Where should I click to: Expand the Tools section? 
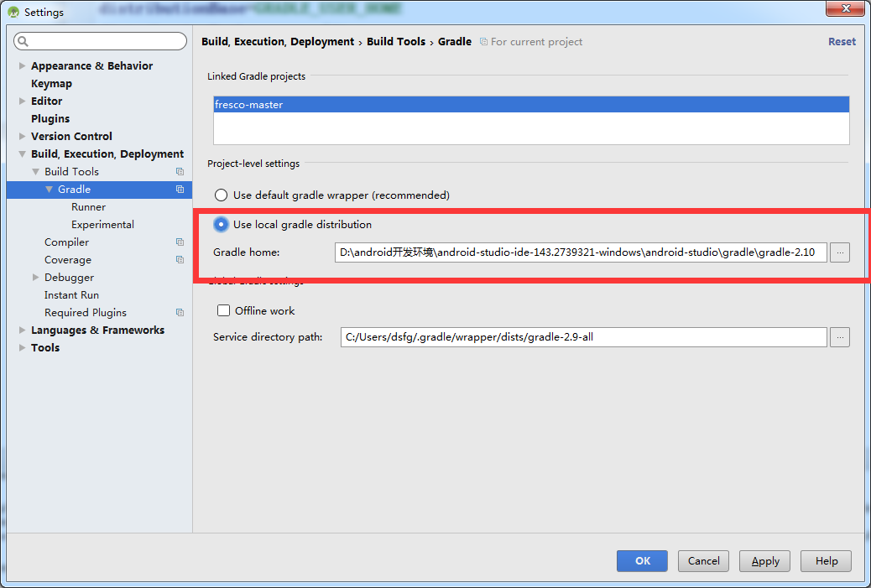coord(22,347)
